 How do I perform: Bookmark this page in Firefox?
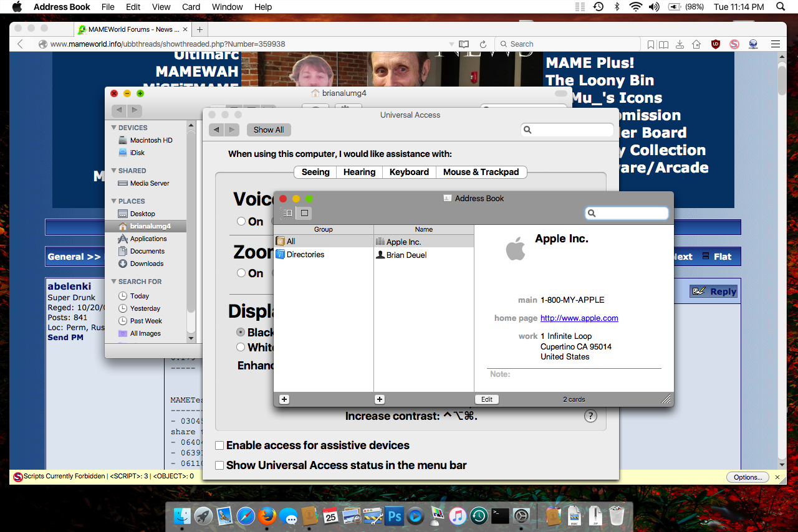651,44
